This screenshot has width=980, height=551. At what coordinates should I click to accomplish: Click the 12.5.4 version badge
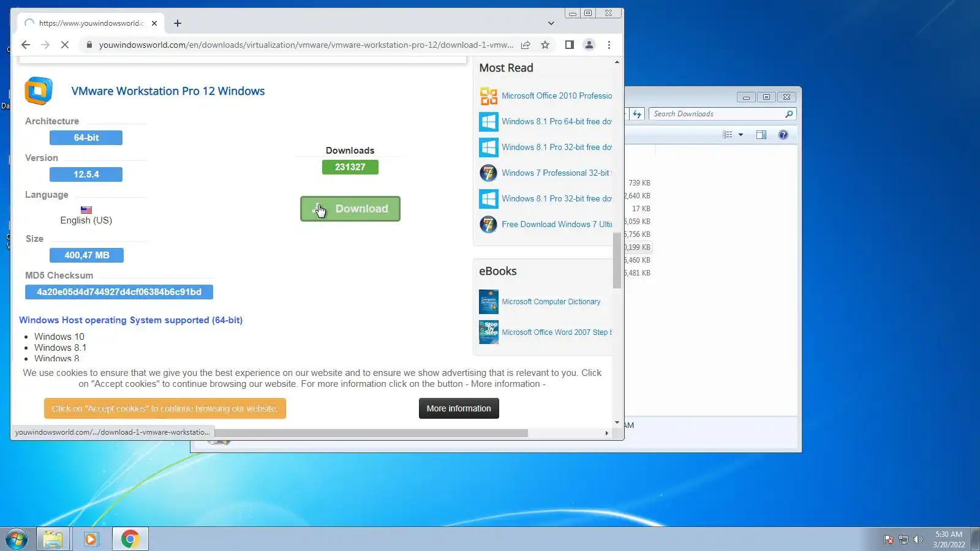pos(86,174)
